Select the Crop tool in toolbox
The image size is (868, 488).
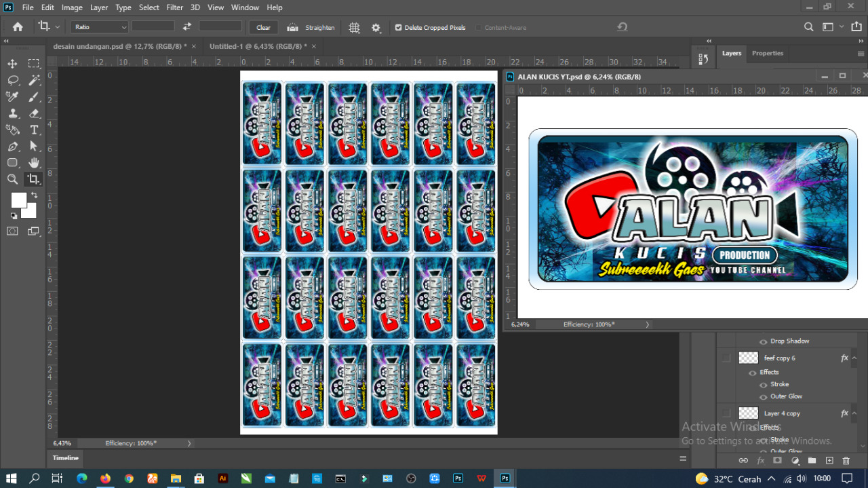(33, 179)
